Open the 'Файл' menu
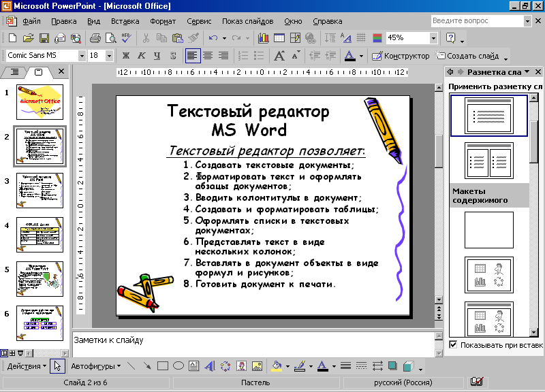The width and height of the screenshot is (545, 392). click(x=31, y=21)
